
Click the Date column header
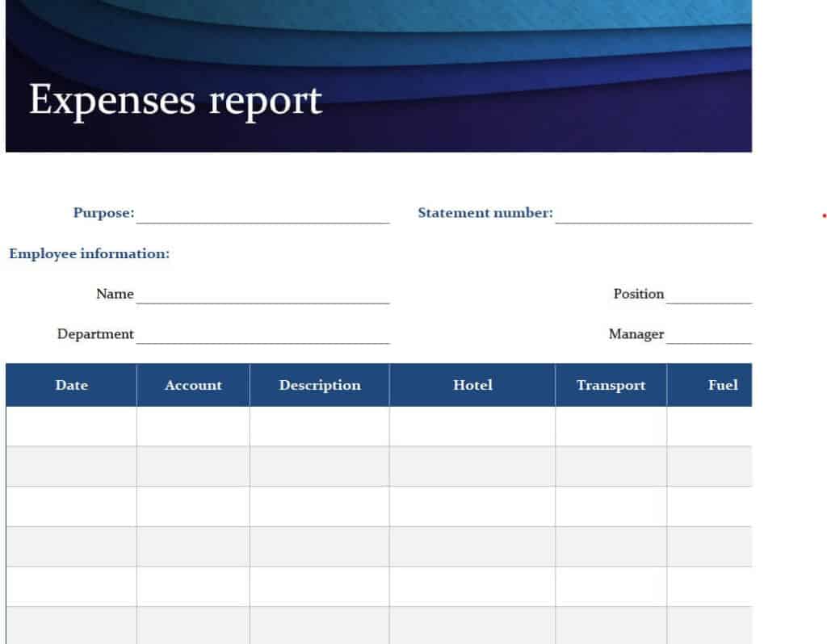[71, 385]
